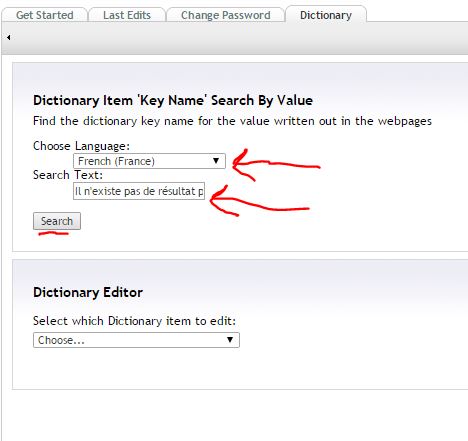Click the Select which Dictionary item label

(x=134, y=321)
